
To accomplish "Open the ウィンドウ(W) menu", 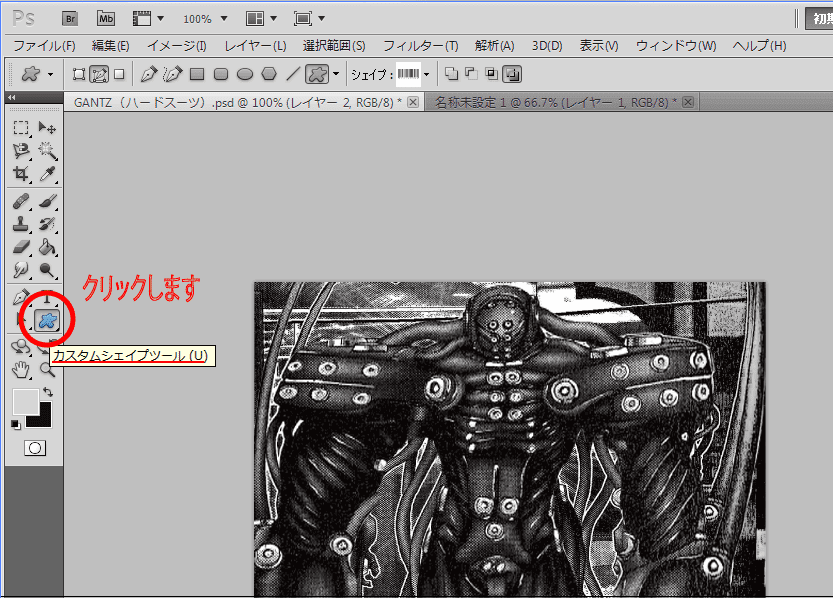I will [676, 46].
